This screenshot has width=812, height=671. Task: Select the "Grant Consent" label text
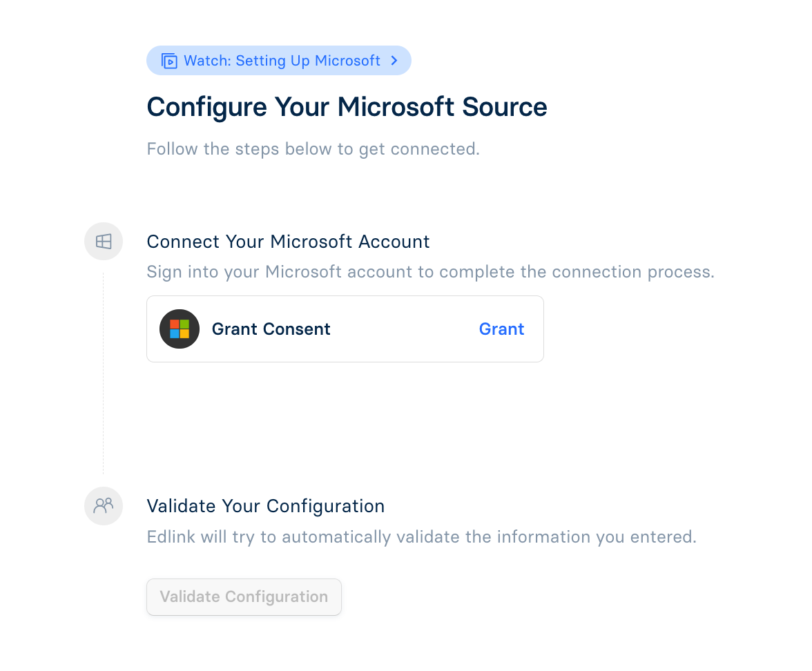271,329
